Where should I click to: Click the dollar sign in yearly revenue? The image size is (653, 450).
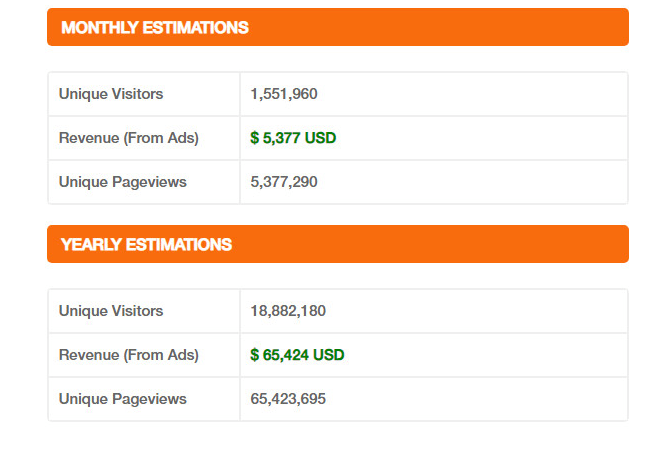254,355
